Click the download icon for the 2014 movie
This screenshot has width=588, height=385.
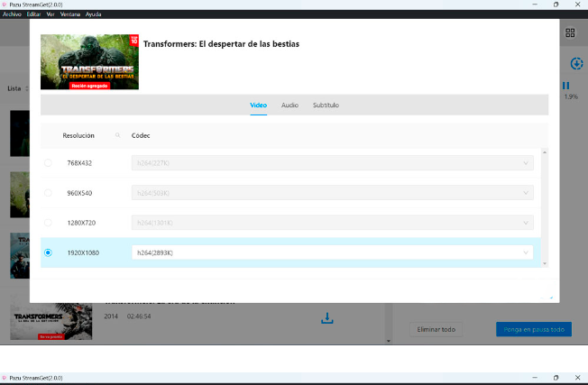point(327,318)
